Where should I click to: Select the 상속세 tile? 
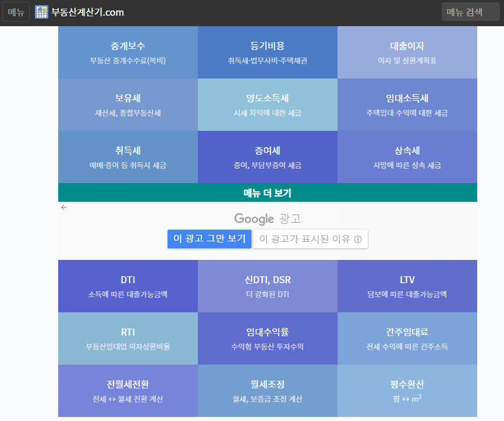408,157
